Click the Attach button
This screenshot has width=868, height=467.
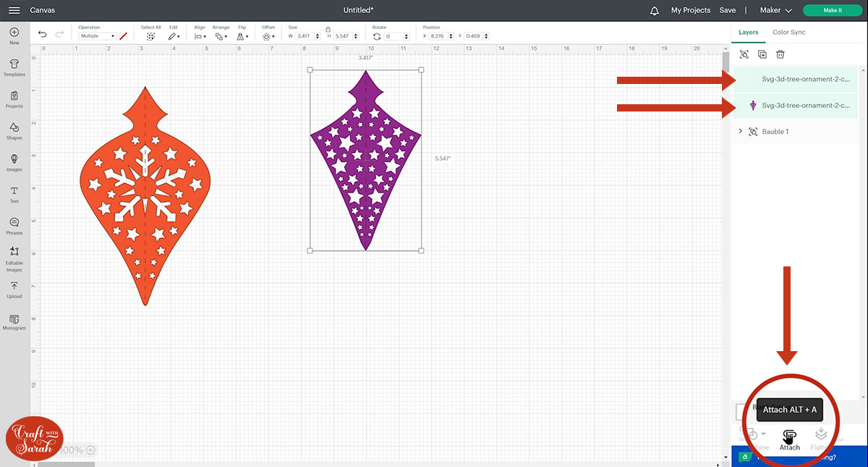[789, 438]
